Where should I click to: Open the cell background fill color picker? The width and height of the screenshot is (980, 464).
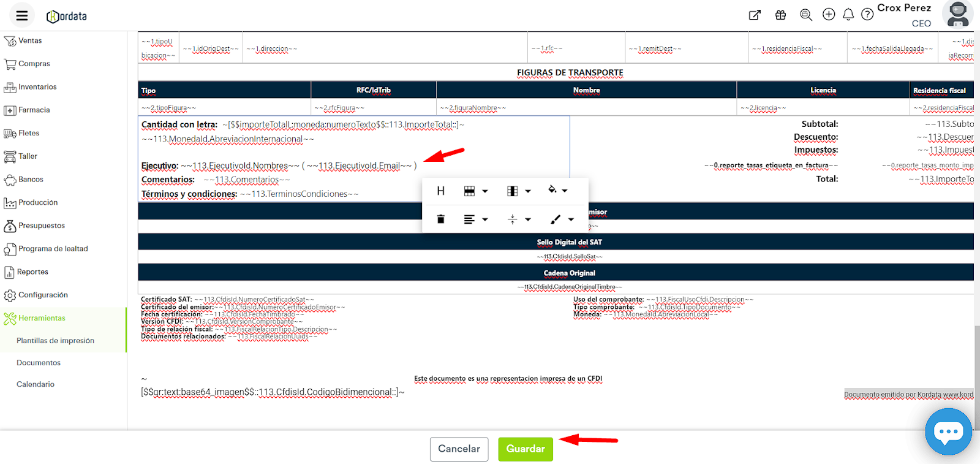coord(557,191)
